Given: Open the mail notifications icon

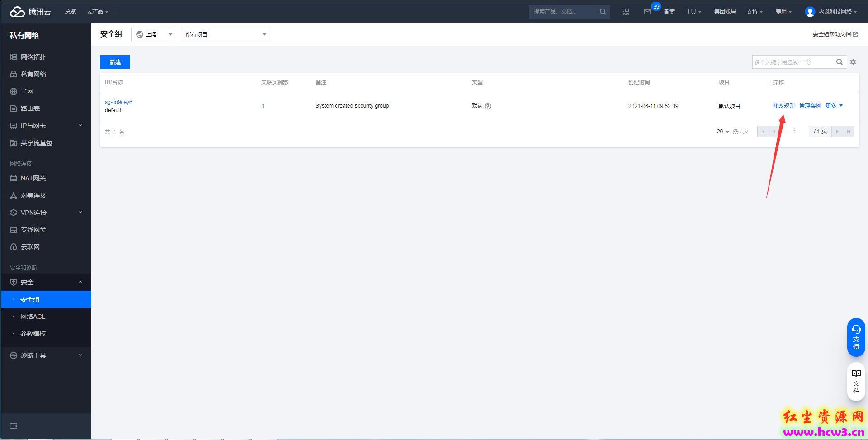Looking at the screenshot, I should point(647,12).
